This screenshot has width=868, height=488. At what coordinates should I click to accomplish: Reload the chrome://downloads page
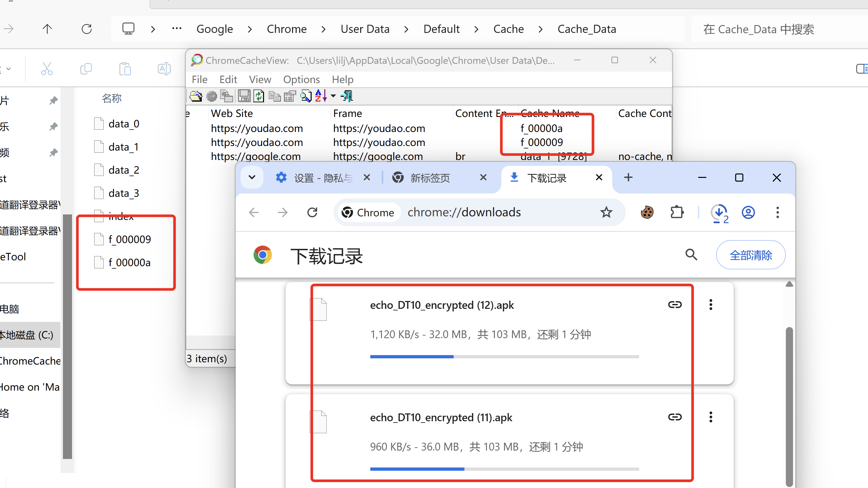312,212
